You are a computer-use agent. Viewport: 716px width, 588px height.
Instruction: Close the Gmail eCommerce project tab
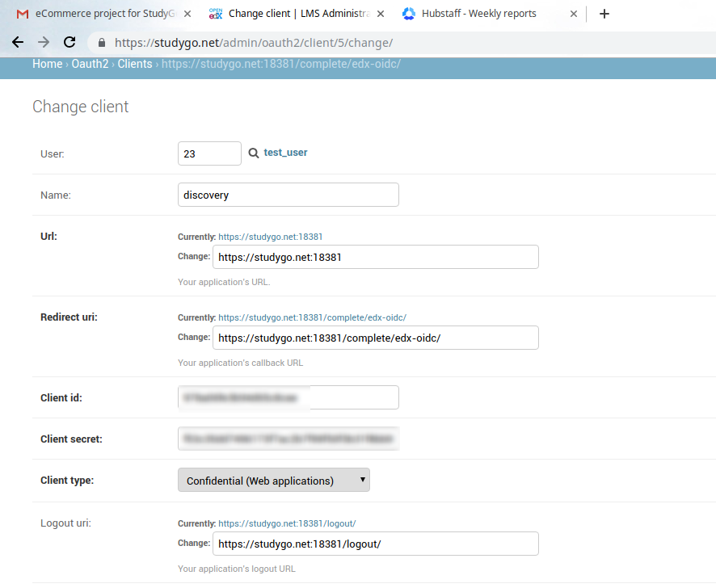click(187, 14)
